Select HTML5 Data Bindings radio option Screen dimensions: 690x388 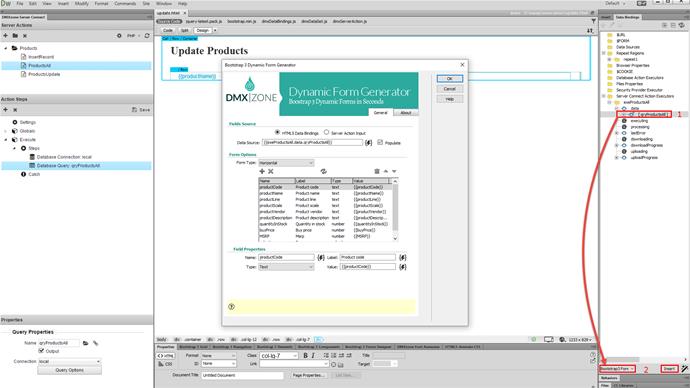click(277, 132)
